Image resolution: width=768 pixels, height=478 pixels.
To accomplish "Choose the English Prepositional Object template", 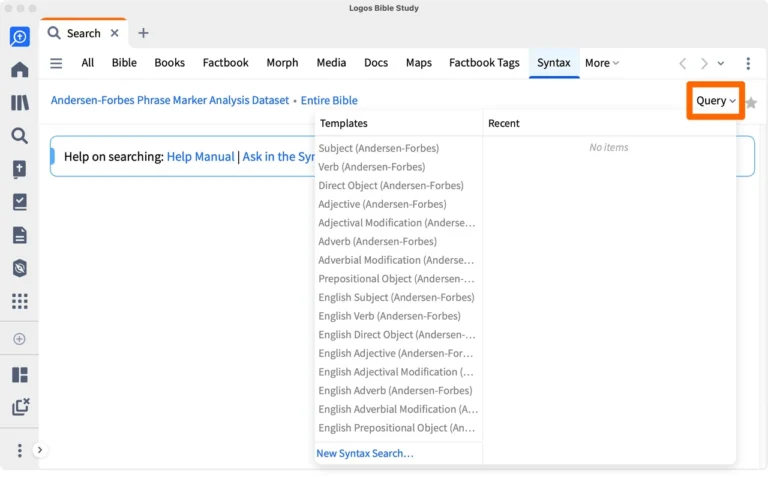I will click(397, 428).
